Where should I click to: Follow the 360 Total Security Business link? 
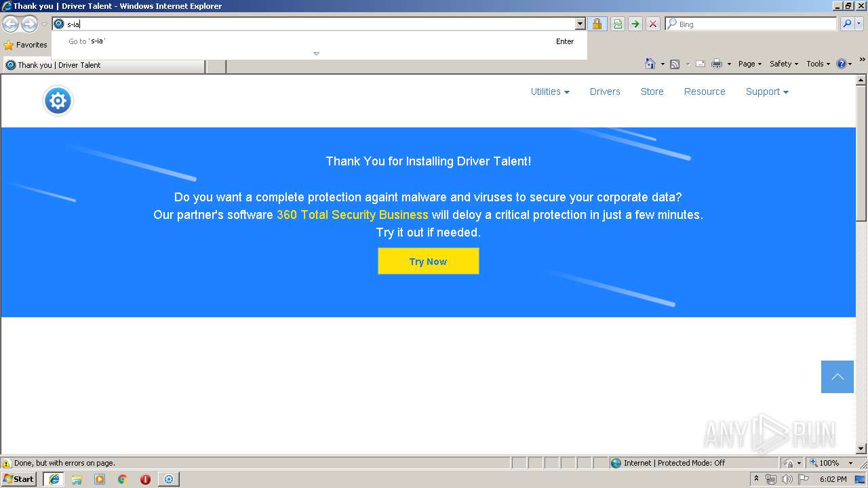352,215
